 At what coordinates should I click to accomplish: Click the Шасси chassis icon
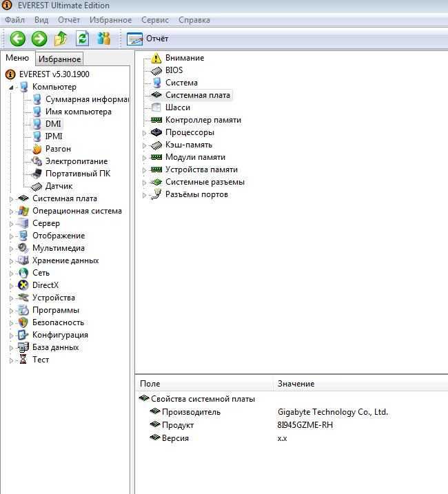tap(156, 107)
